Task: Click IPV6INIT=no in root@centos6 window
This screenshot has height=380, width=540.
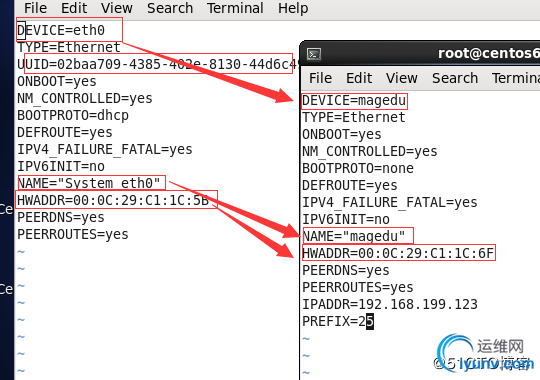Action: click(x=346, y=219)
